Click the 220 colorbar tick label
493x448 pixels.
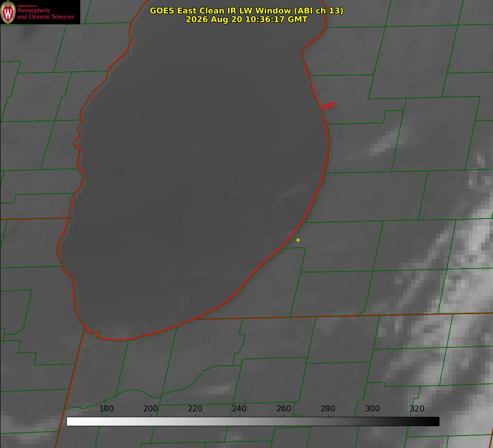tap(195, 408)
